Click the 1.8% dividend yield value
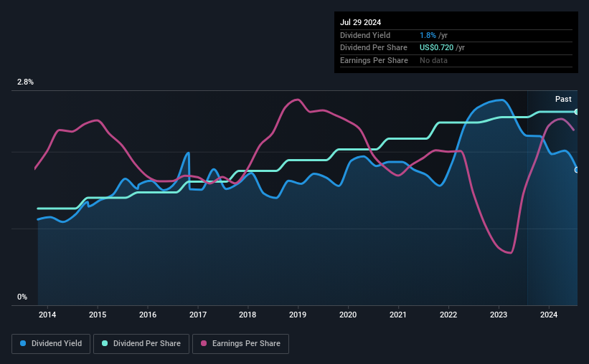The width and height of the screenshot is (589, 364). coord(428,35)
